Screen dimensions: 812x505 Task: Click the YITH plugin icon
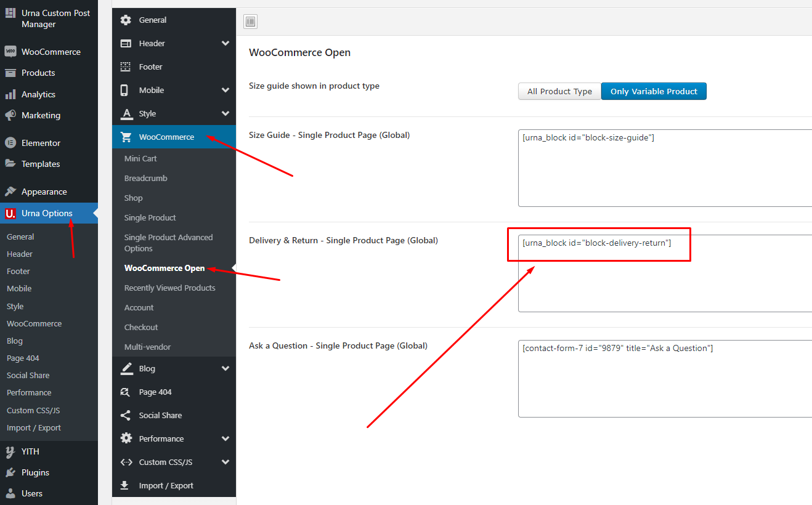point(10,451)
